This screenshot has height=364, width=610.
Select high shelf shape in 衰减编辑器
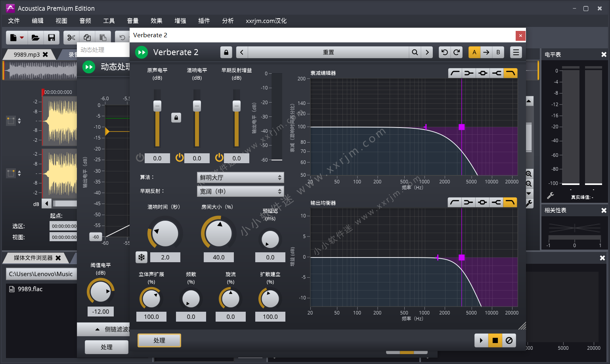coord(497,73)
